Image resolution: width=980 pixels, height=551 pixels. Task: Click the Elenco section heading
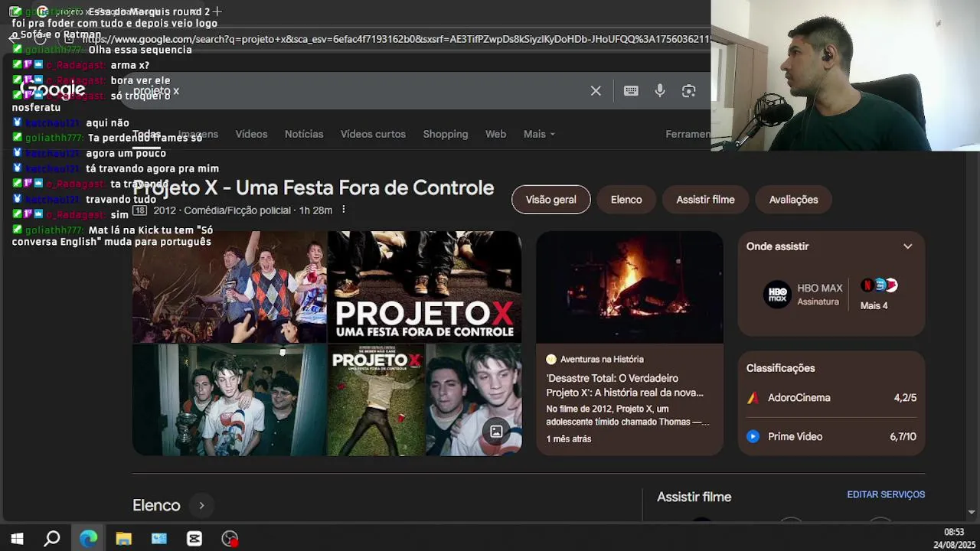click(156, 506)
